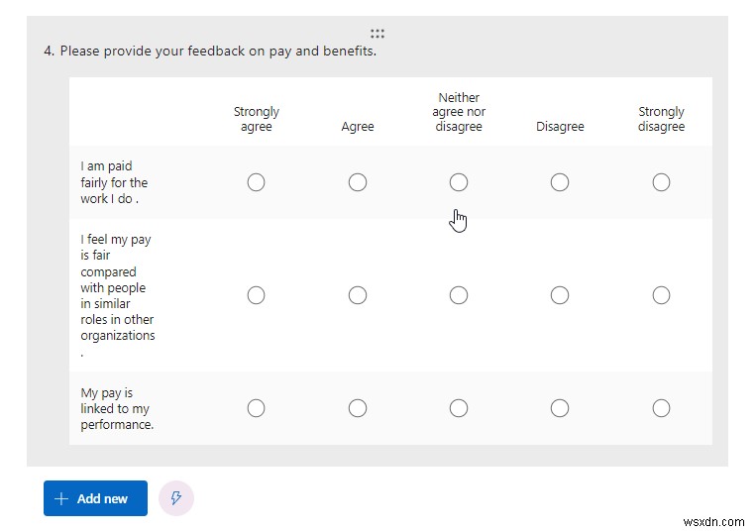The image size is (756, 532).
Task: Select Strongly agree for pay linked to performance
Action: (x=256, y=408)
